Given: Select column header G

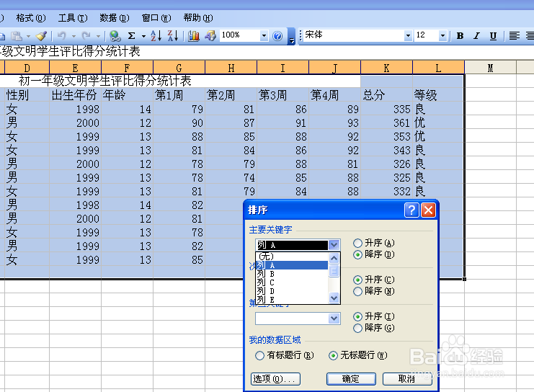Looking at the screenshot, I should [179, 68].
